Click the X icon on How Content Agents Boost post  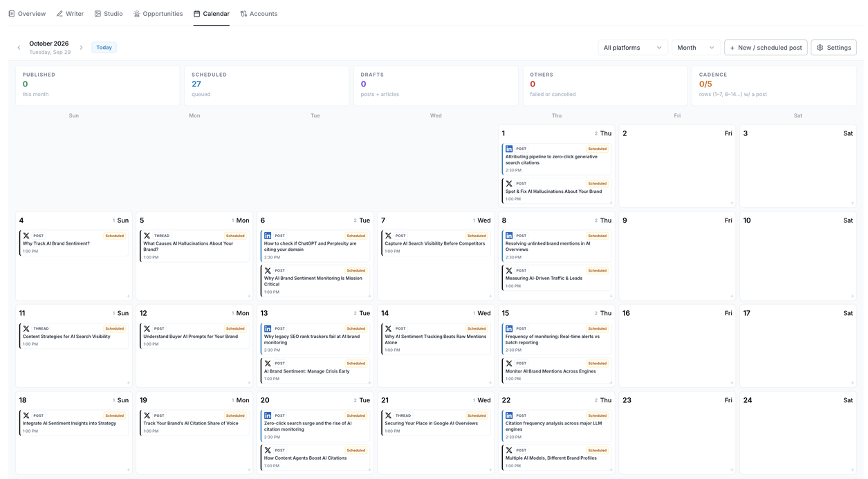[268, 451]
